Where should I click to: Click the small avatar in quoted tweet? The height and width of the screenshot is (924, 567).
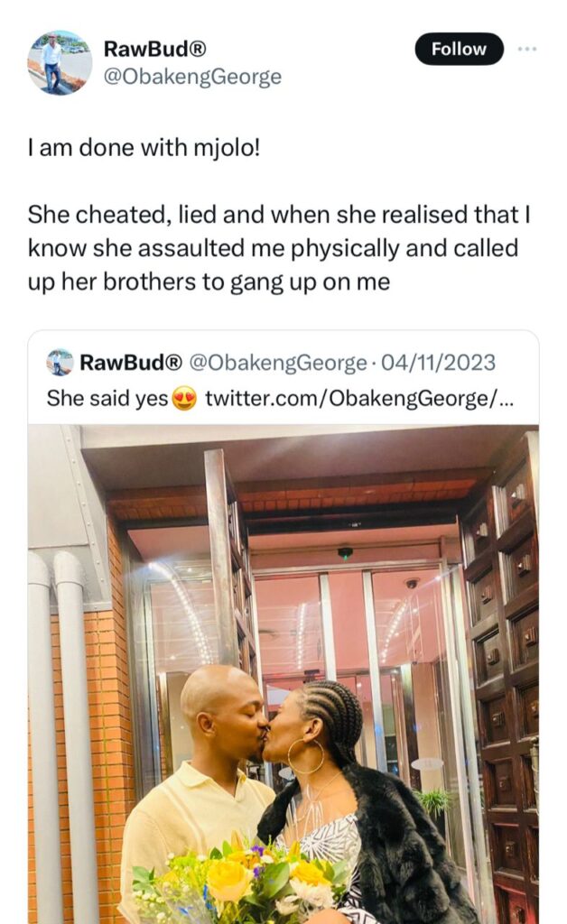click(x=60, y=362)
